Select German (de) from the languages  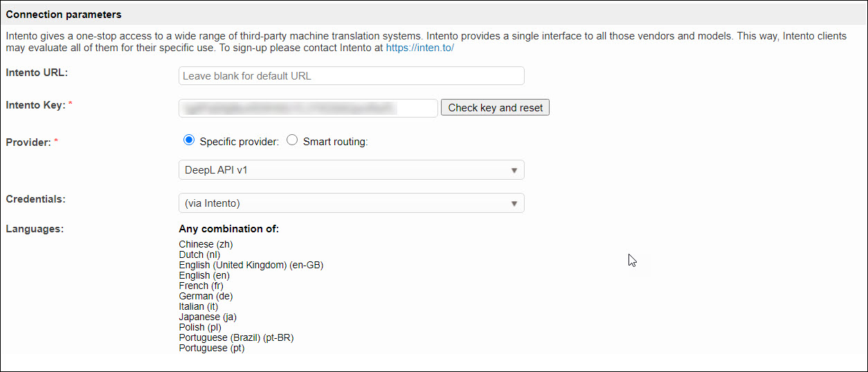click(206, 296)
